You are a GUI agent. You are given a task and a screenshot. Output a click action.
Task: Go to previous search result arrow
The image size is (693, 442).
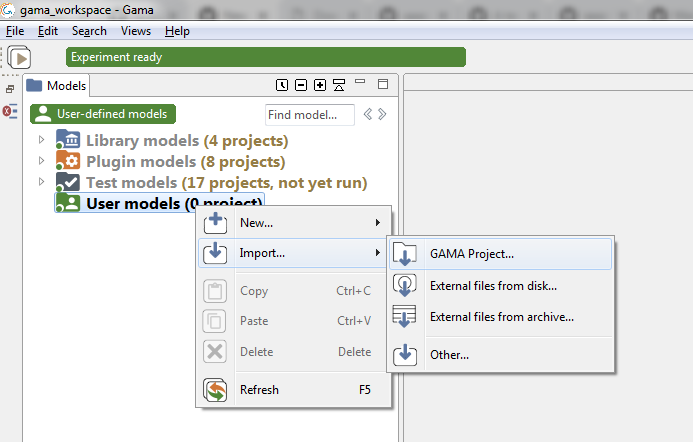coord(368,114)
